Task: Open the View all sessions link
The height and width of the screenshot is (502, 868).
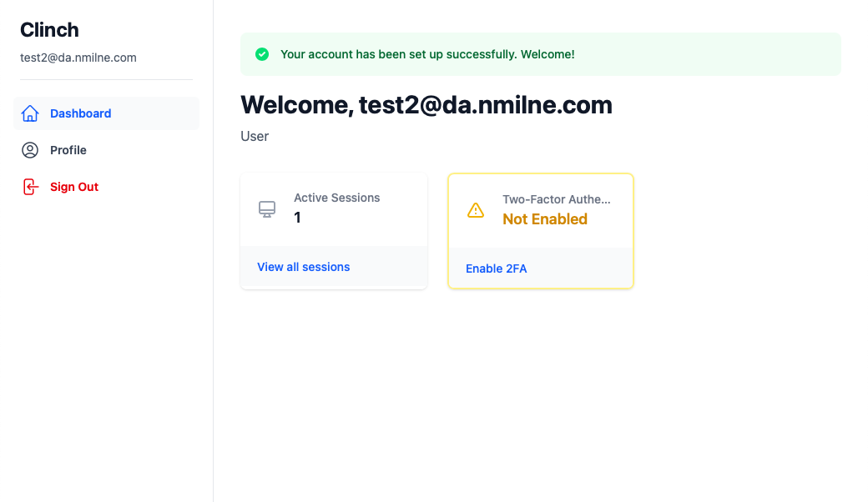Action: pyautogui.click(x=304, y=267)
